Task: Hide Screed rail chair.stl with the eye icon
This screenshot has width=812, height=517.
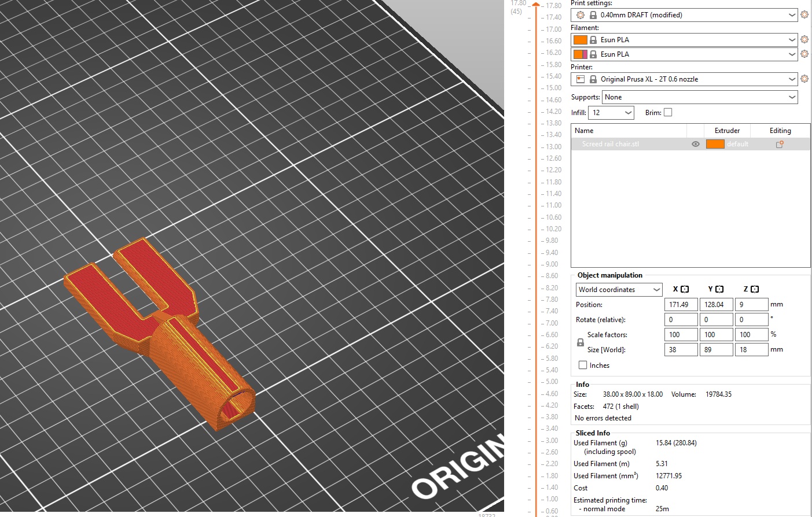Action: 696,144
